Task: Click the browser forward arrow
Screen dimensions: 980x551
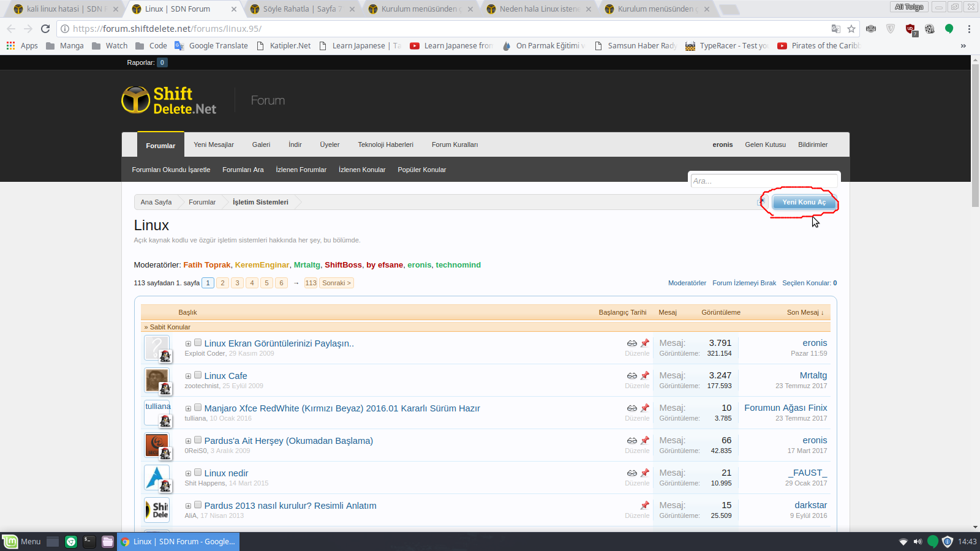Action: (28, 29)
